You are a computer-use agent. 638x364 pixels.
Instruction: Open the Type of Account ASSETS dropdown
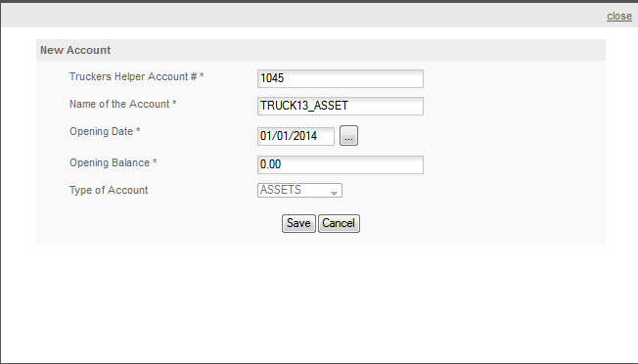(x=299, y=190)
